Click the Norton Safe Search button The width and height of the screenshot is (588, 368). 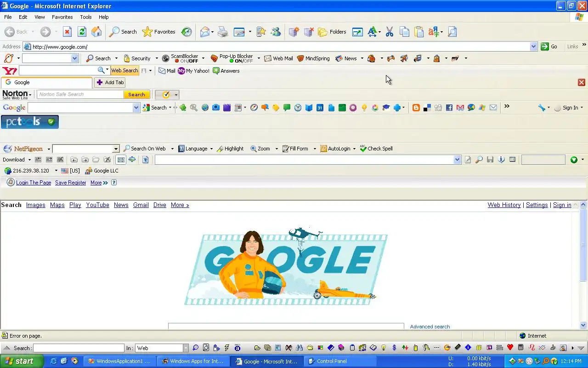pyautogui.click(x=136, y=95)
